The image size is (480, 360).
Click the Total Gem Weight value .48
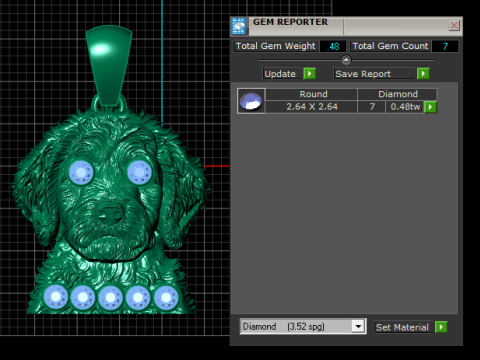click(333, 46)
